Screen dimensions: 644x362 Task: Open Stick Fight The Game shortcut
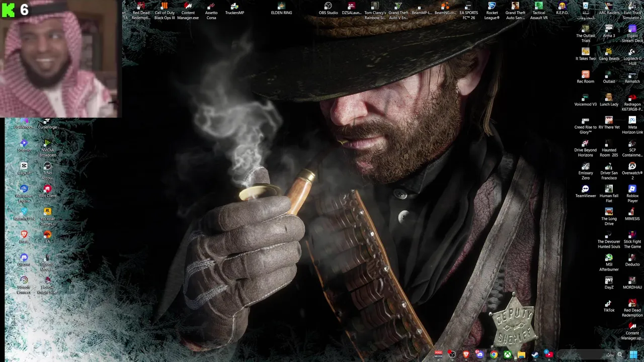click(632, 239)
